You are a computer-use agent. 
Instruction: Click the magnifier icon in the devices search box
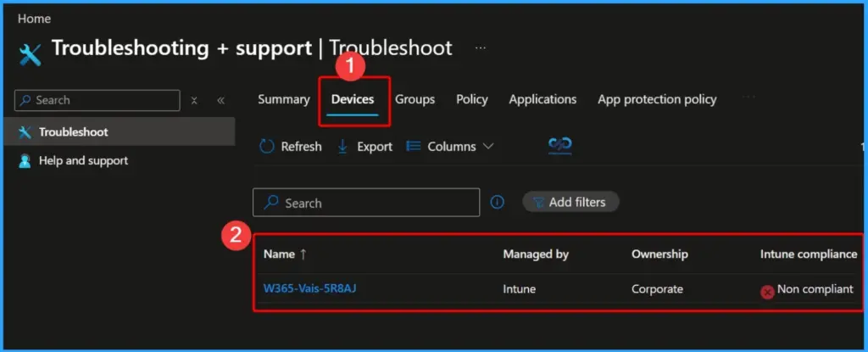click(270, 203)
